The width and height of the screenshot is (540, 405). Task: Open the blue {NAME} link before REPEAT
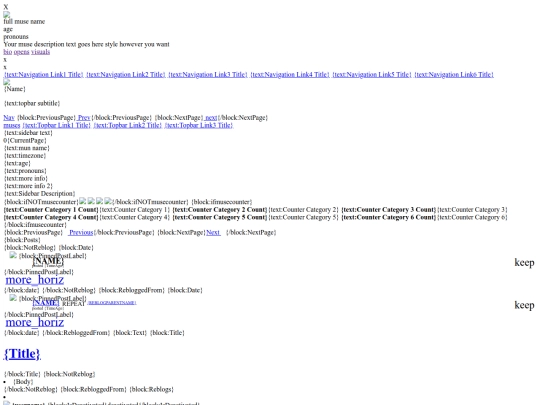(46, 303)
